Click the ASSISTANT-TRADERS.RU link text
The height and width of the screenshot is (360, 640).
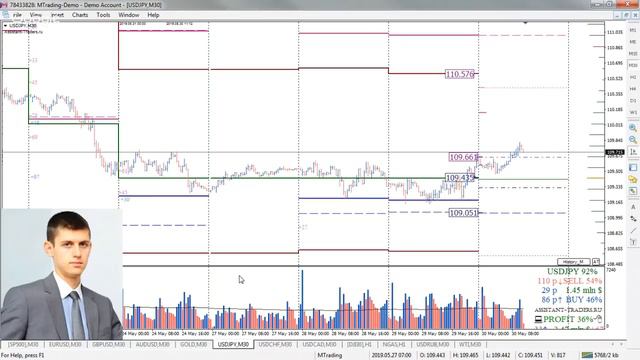[568, 310]
